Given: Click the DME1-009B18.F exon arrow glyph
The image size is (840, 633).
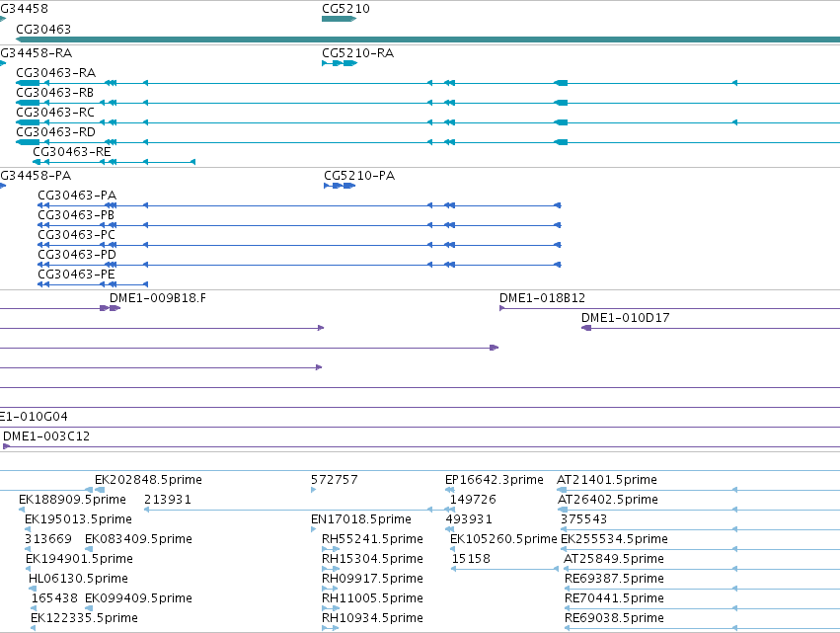Looking at the screenshot, I should (110, 308).
